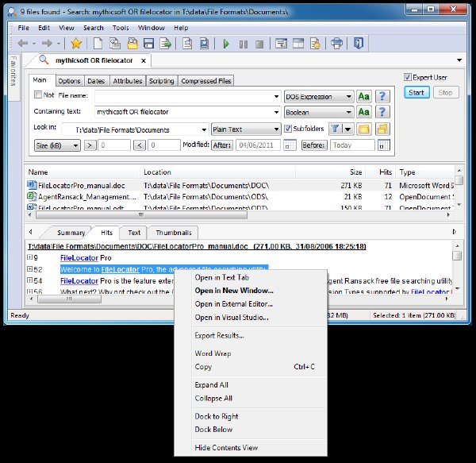Screen dimensions: 476x463
Task: Toggle the Subfolders checkbox
Action: (288, 129)
